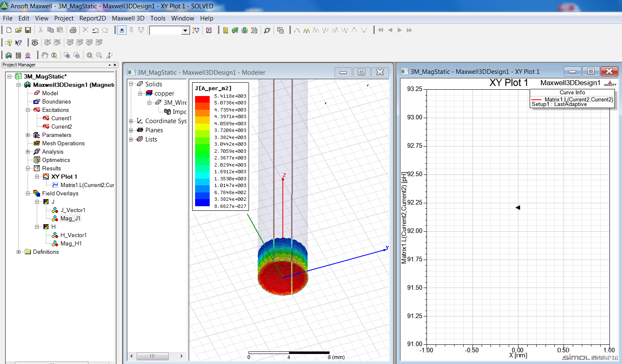Select the Mag_J1 field overlay
Image resolution: width=622 pixels, height=364 pixels.
click(x=70, y=218)
